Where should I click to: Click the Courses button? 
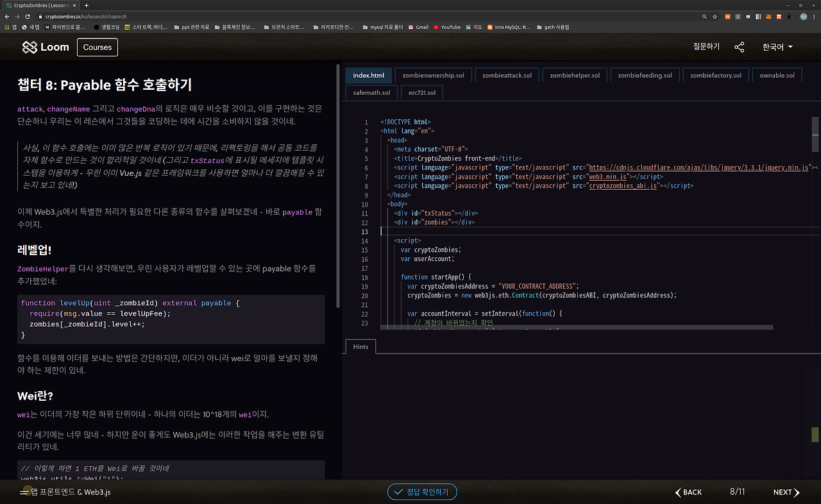97,47
